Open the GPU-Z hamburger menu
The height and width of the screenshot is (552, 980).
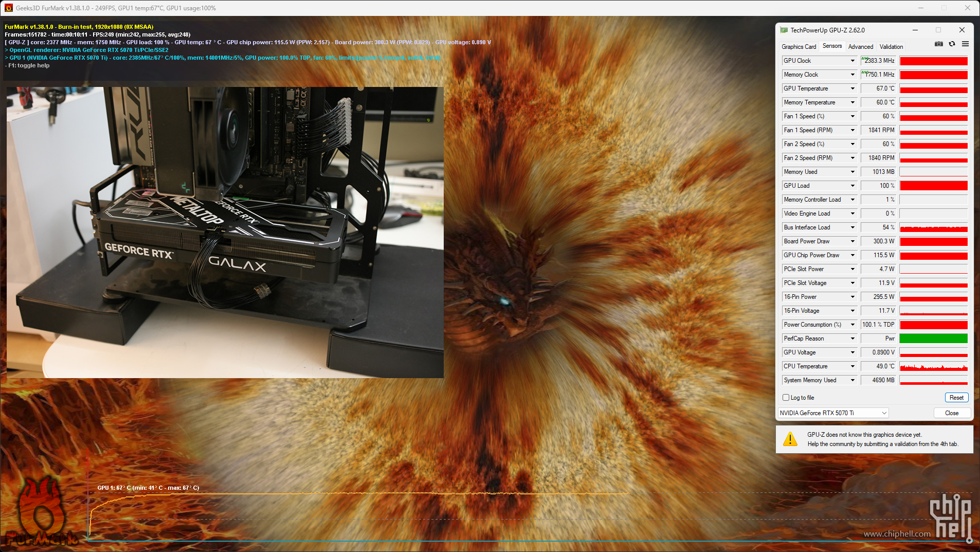coord(965,44)
